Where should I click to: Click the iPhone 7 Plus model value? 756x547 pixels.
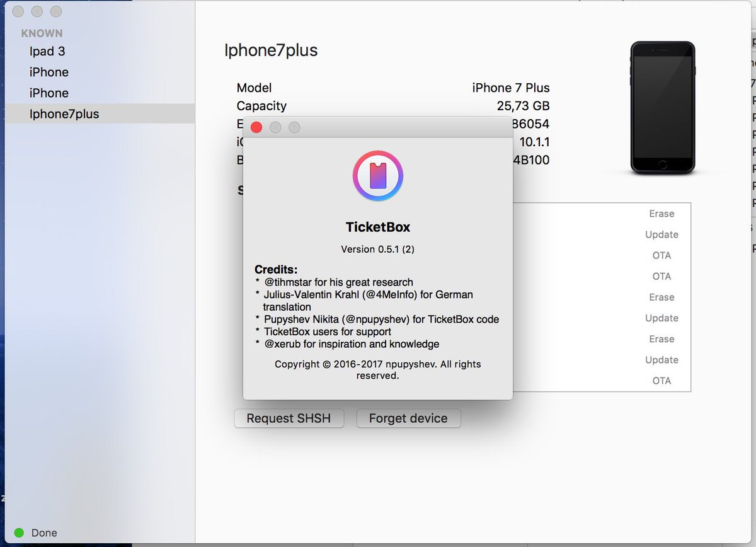pyautogui.click(x=511, y=88)
